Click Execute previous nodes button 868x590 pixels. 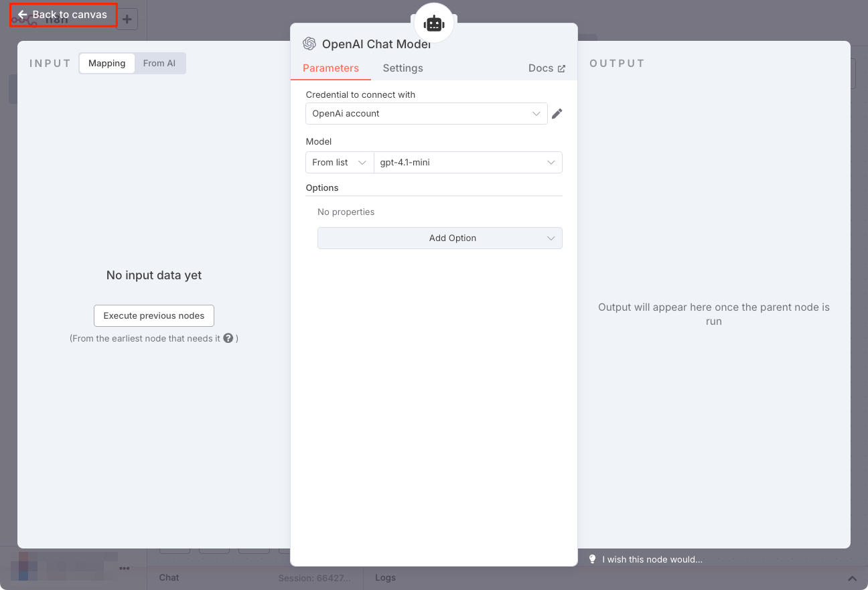tap(154, 316)
